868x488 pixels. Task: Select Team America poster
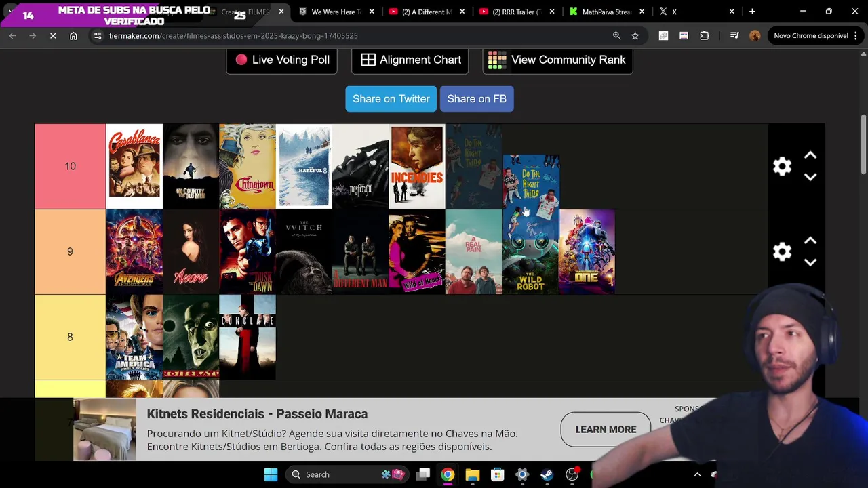pos(134,337)
